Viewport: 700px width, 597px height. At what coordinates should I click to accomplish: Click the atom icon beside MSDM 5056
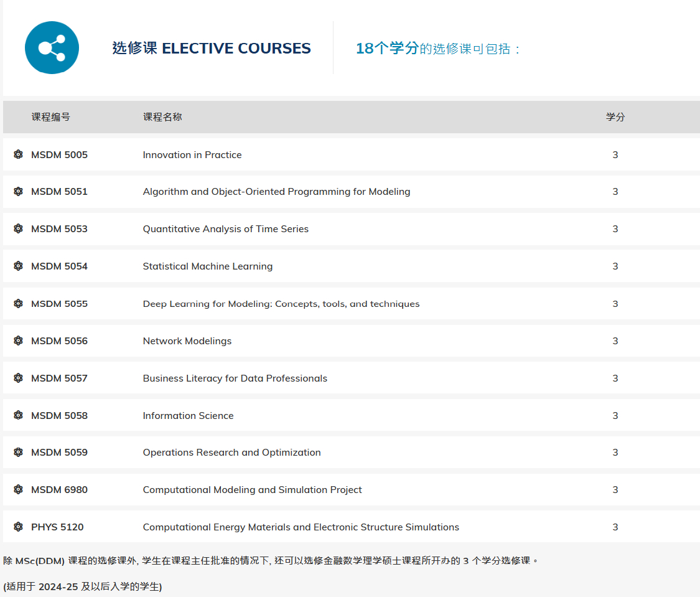pyautogui.click(x=19, y=341)
